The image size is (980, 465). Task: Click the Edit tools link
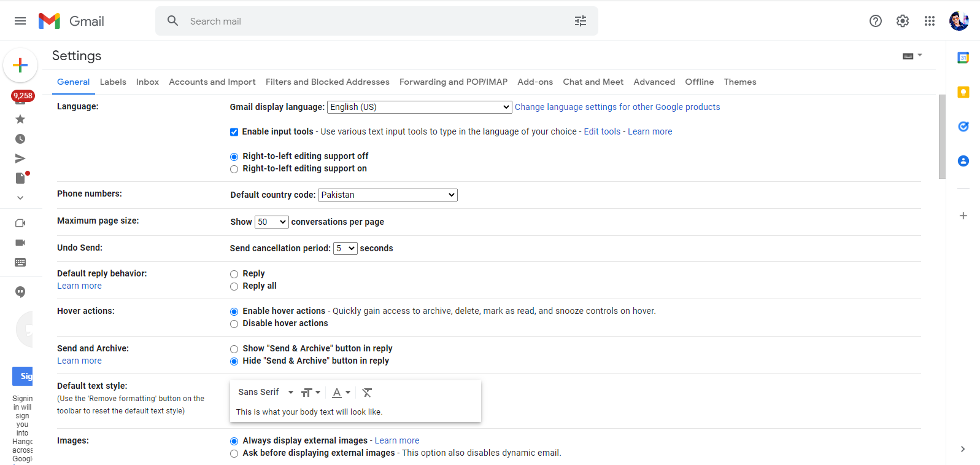[x=602, y=131]
